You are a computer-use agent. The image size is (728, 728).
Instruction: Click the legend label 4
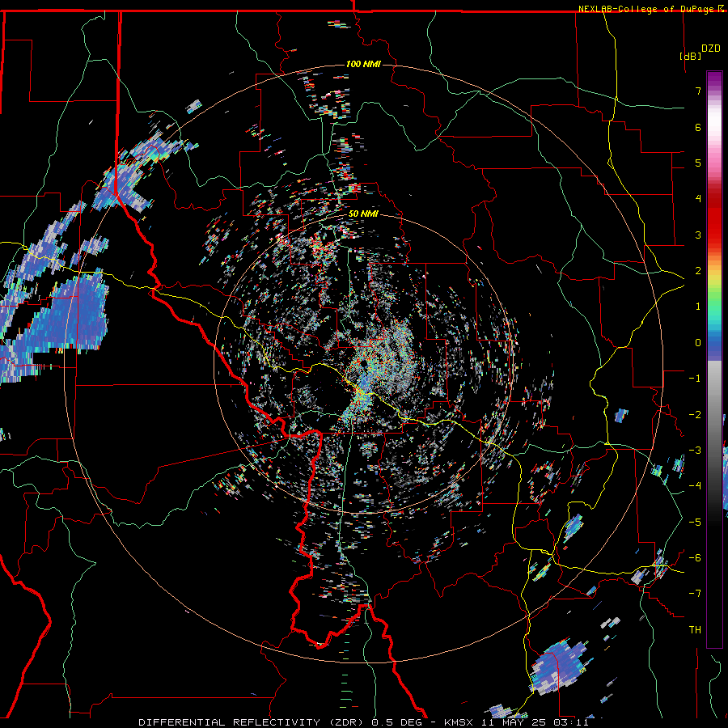(x=698, y=199)
